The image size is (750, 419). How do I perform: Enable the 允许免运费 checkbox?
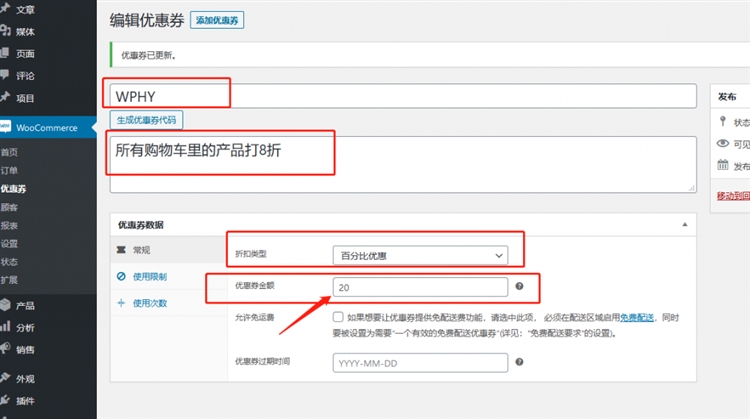coord(338,317)
